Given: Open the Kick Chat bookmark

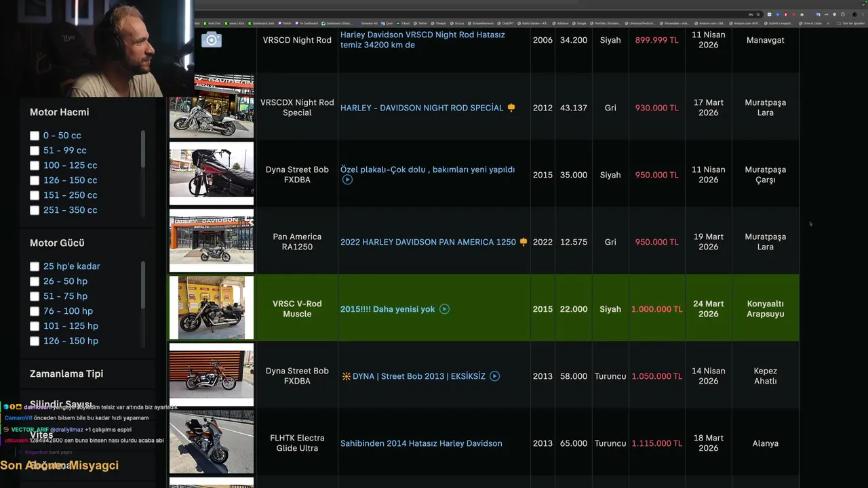Looking at the screenshot, I should [212, 23].
